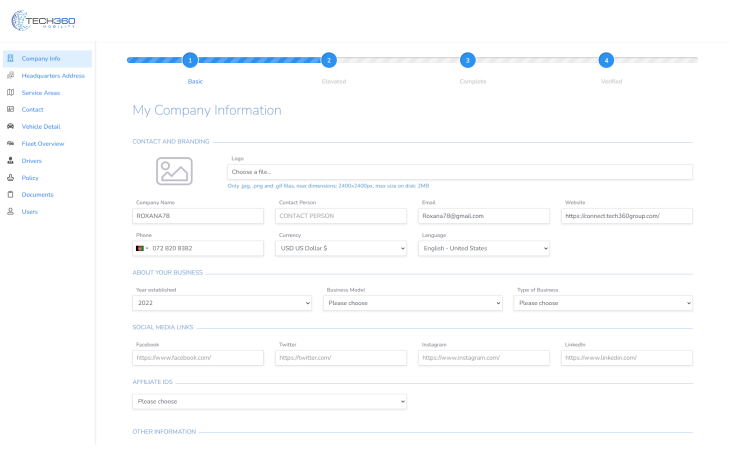Click the Company Name input field
Image resolution: width=730 pixels, height=456 pixels.
tap(198, 216)
